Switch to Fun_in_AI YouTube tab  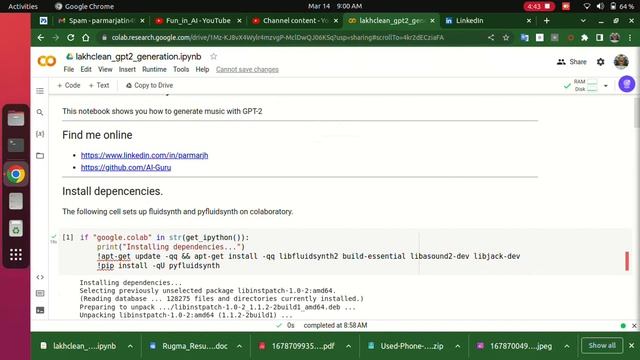[x=198, y=20]
